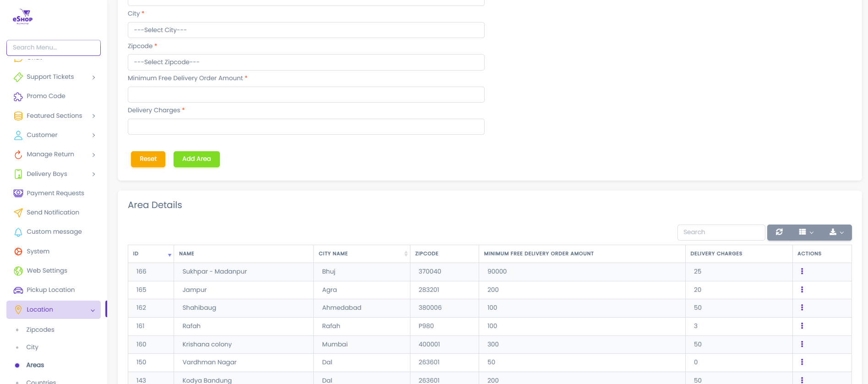Open actions menu for Vardhman Nagar row
This screenshot has height=384, width=868.
tap(802, 362)
